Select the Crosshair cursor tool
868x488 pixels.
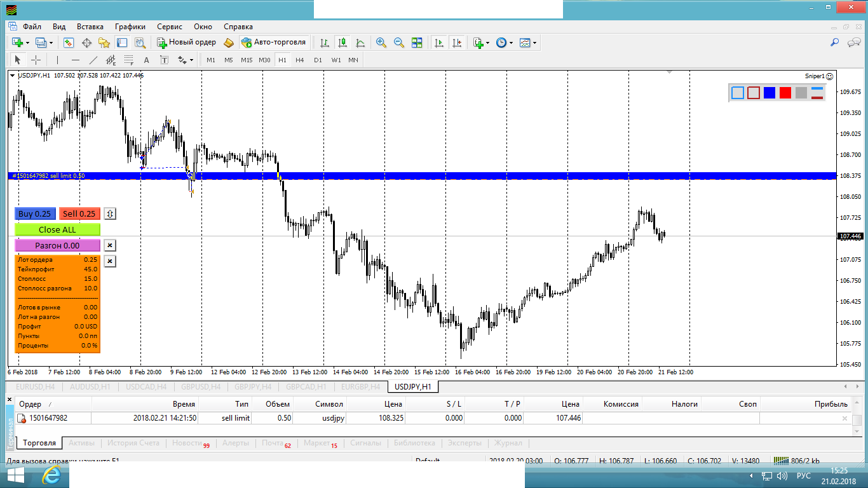[x=36, y=60]
